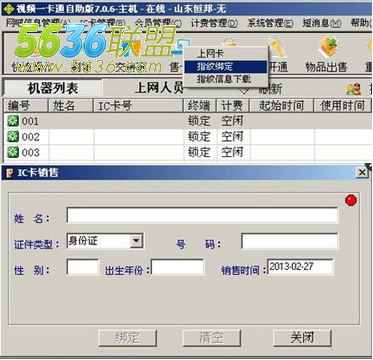Click the 清空 button
This screenshot has width=373, height=360.
click(x=211, y=338)
